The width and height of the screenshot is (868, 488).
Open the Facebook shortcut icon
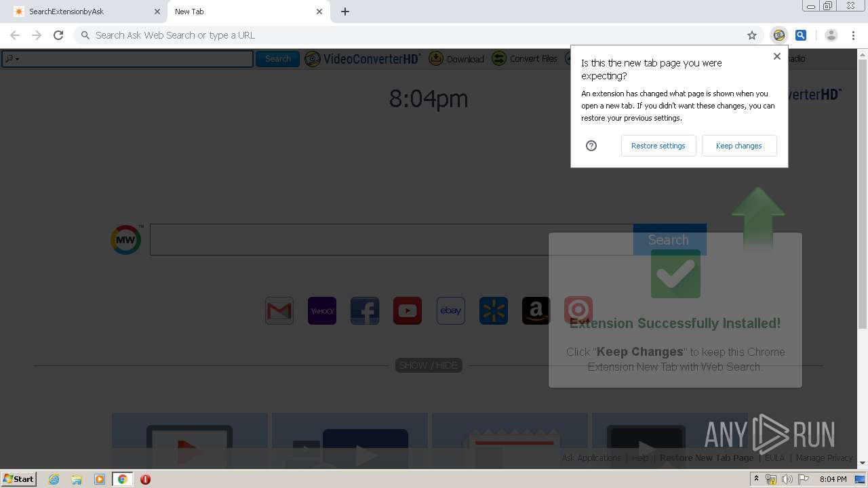coord(365,311)
